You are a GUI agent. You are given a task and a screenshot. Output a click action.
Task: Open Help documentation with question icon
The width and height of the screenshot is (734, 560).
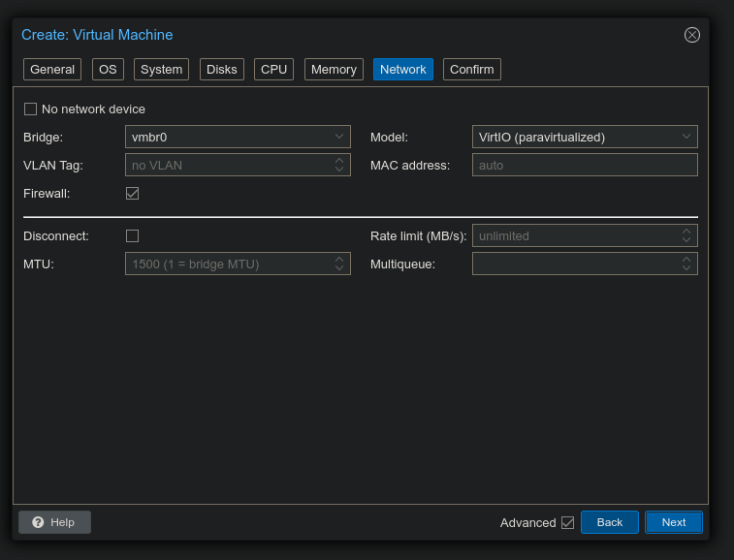[54, 522]
